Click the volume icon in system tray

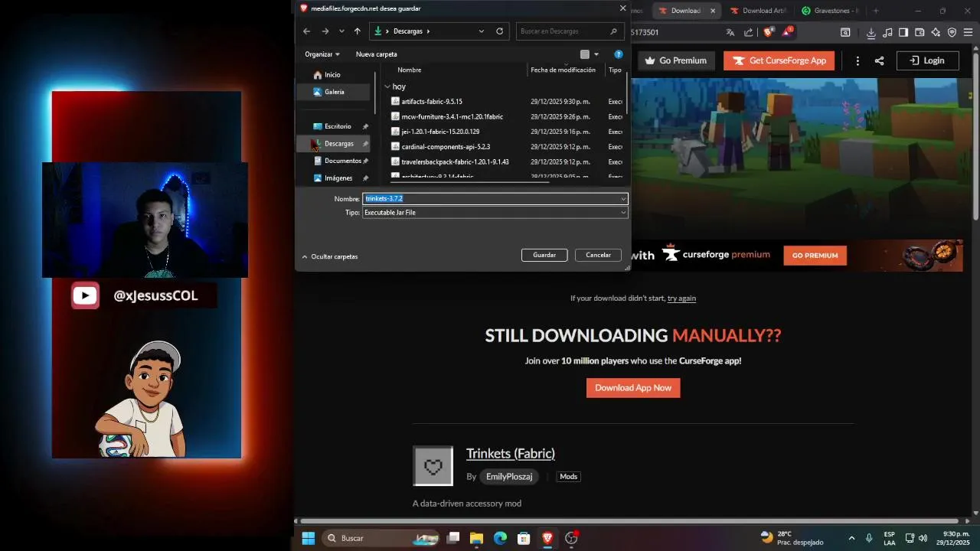coord(923,538)
